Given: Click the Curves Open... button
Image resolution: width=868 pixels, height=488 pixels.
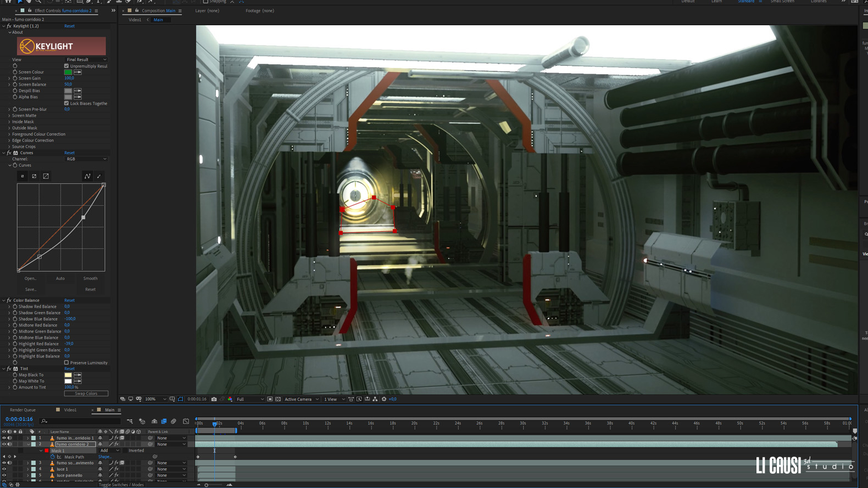Looking at the screenshot, I should tap(31, 278).
